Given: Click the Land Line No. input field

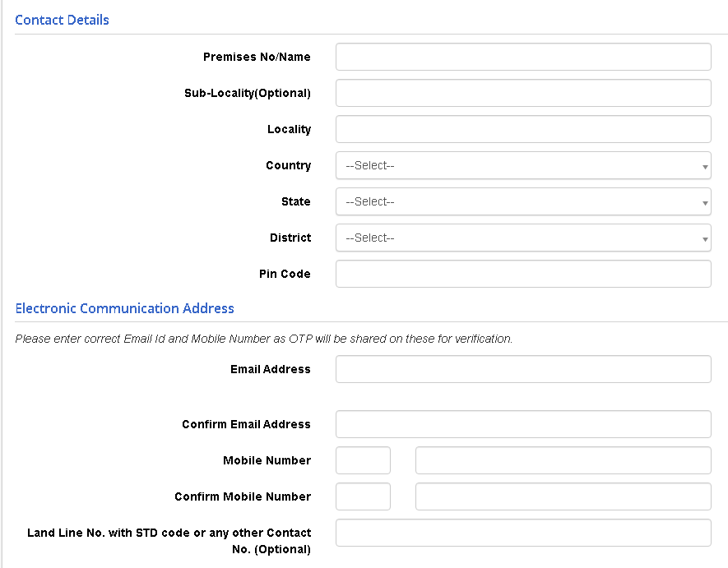Looking at the screenshot, I should (523, 533).
